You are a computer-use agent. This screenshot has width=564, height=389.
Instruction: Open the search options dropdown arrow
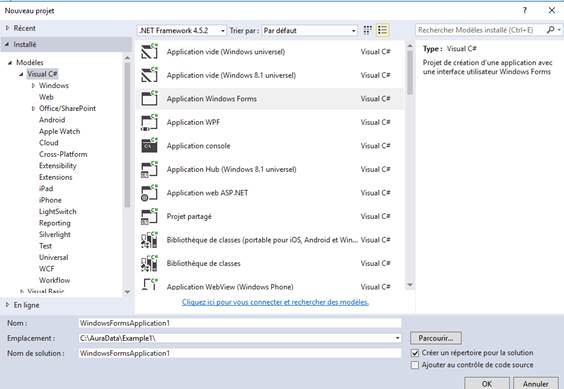coord(559,30)
